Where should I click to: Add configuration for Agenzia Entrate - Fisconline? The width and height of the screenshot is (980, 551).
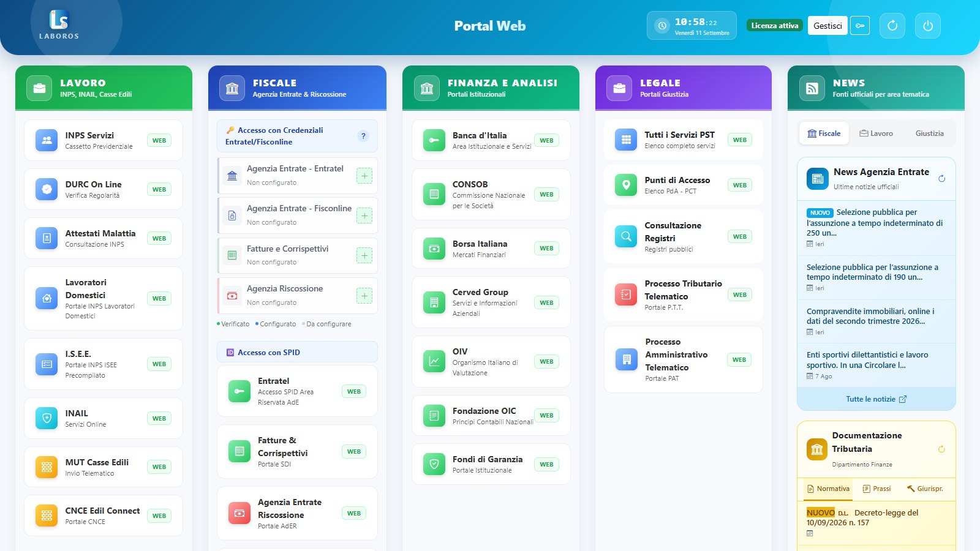coord(364,216)
